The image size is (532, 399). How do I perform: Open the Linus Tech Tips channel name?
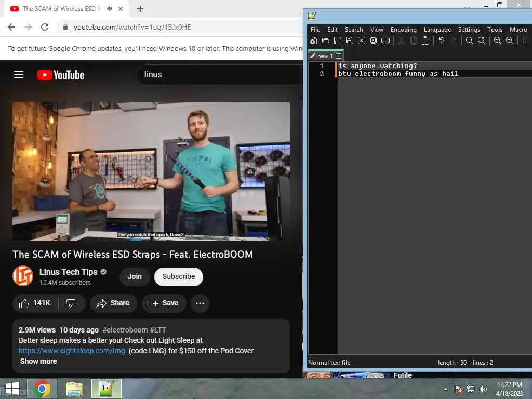click(x=68, y=272)
